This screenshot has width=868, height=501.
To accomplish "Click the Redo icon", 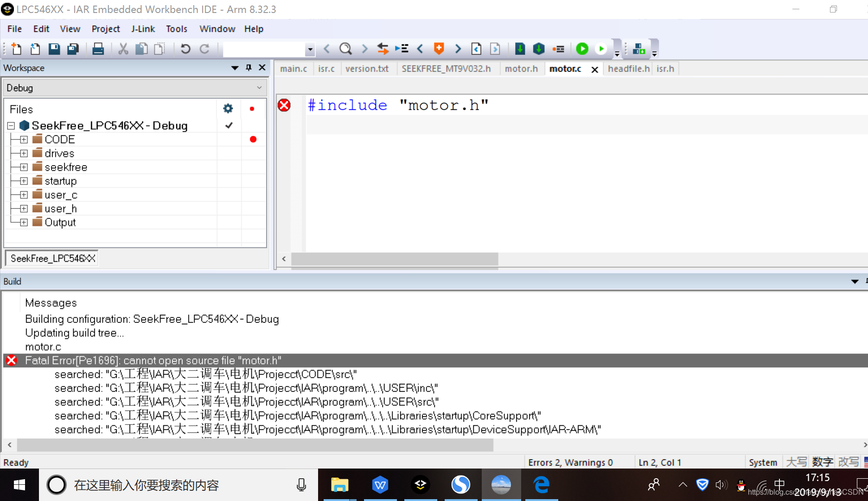I will coord(204,49).
